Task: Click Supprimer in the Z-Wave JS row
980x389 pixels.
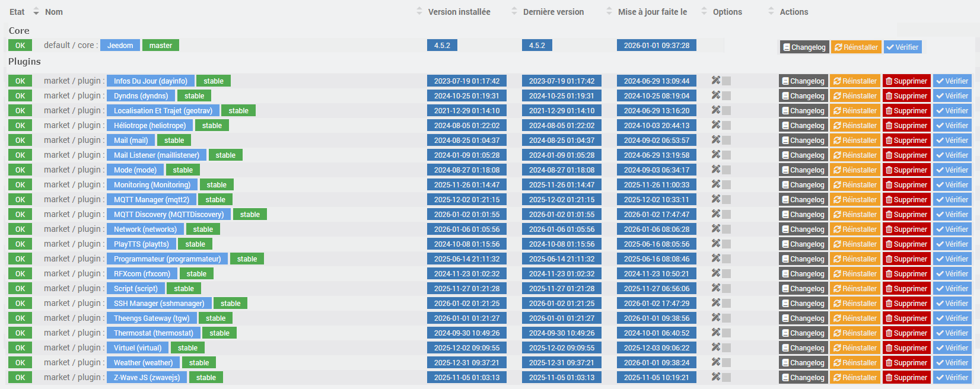Action: pyautogui.click(x=906, y=377)
